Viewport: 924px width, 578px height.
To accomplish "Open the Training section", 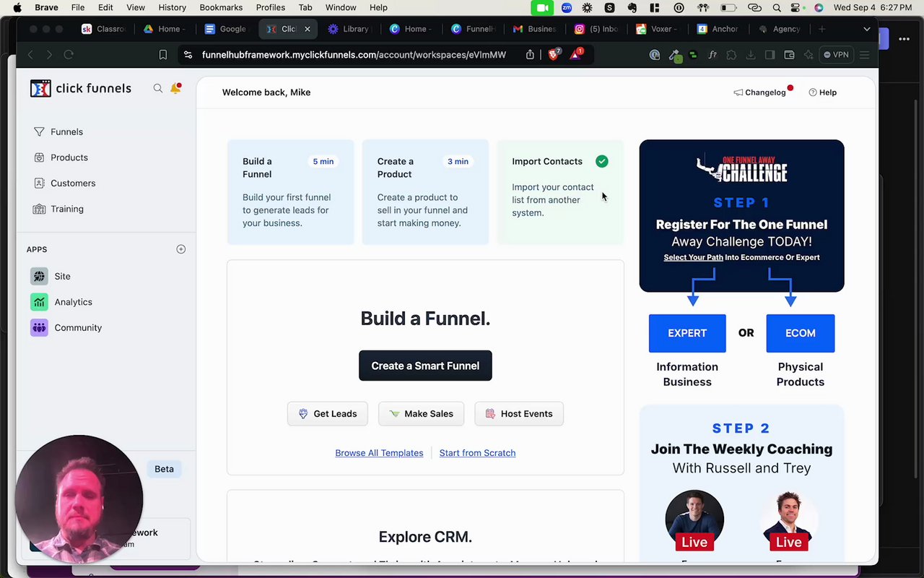I will (x=58, y=209).
